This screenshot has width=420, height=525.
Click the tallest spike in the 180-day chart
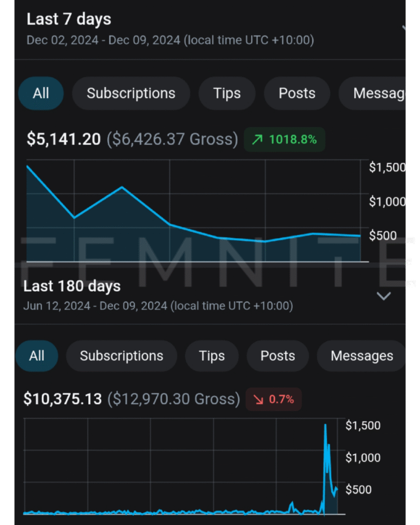[325, 426]
